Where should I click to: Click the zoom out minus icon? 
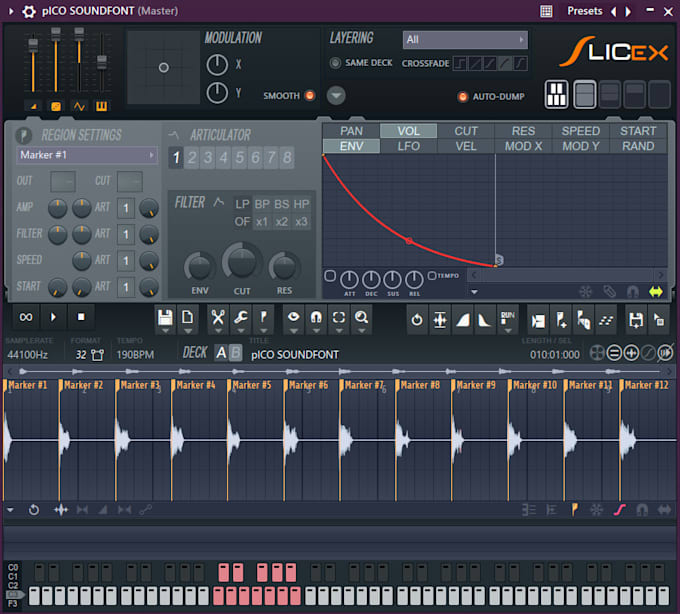point(614,353)
